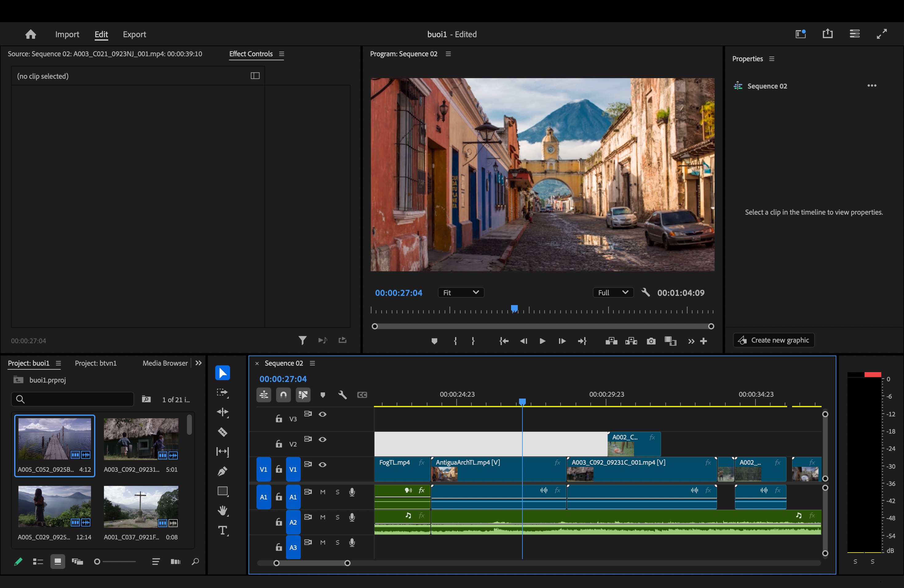
Task: Click the project thumbnail size slider
Action: (x=114, y=562)
